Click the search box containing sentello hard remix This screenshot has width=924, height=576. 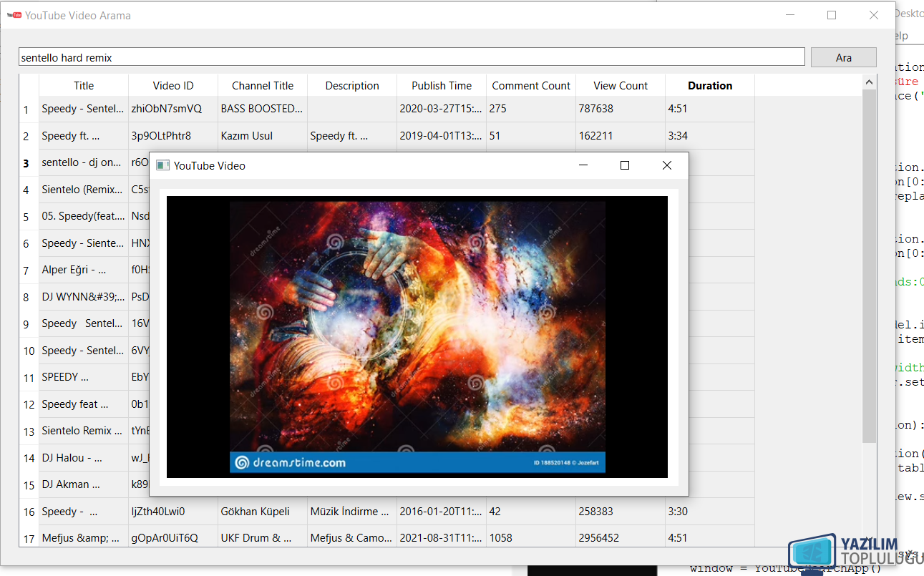coord(412,57)
